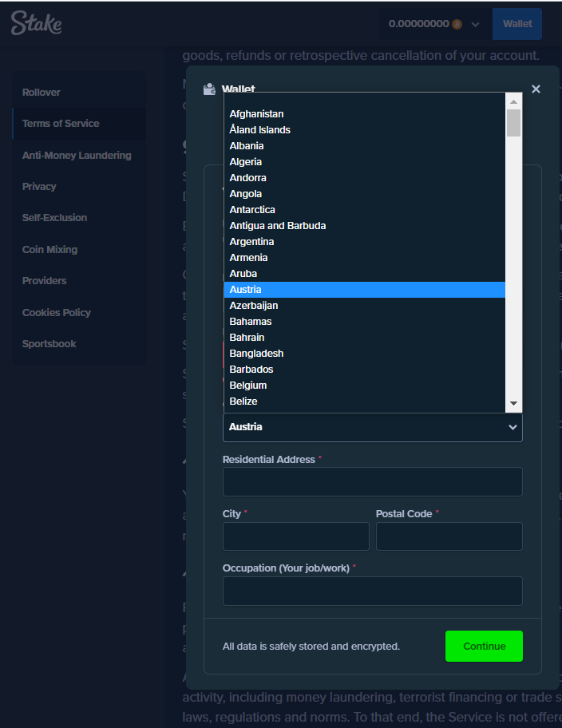Toggle the Austria country dropdown
Image resolution: width=562 pixels, height=728 pixels.
pos(372,427)
